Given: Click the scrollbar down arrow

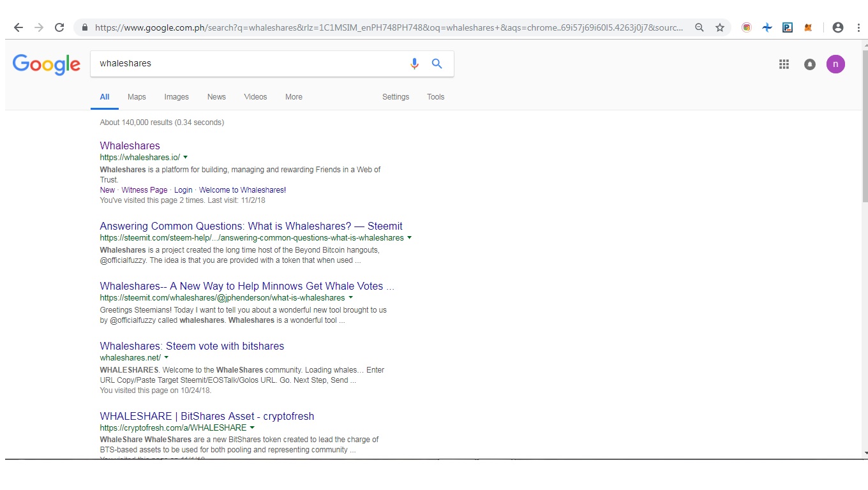Looking at the screenshot, I should pos(865,453).
